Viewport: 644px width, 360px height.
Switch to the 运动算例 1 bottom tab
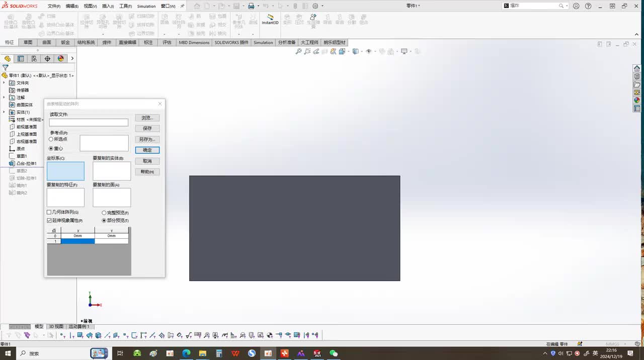point(78,327)
